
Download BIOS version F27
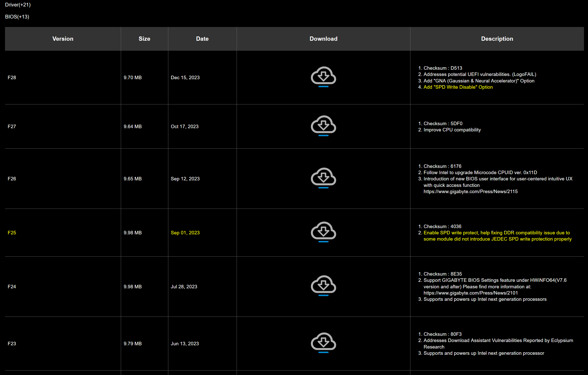click(323, 125)
